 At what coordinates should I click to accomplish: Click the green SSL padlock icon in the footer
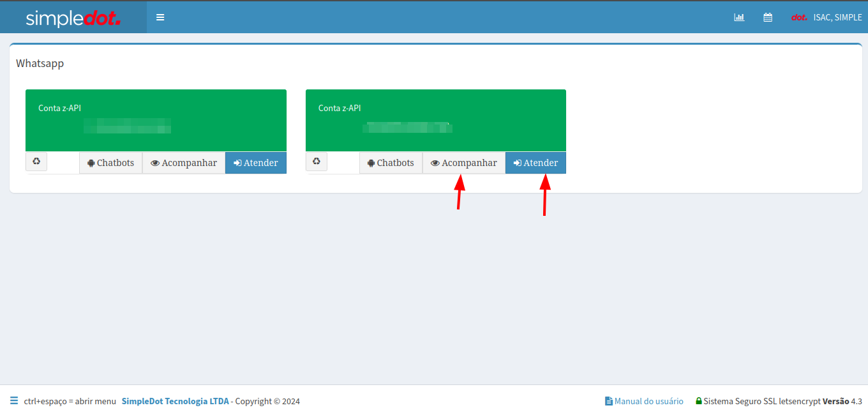coord(699,401)
